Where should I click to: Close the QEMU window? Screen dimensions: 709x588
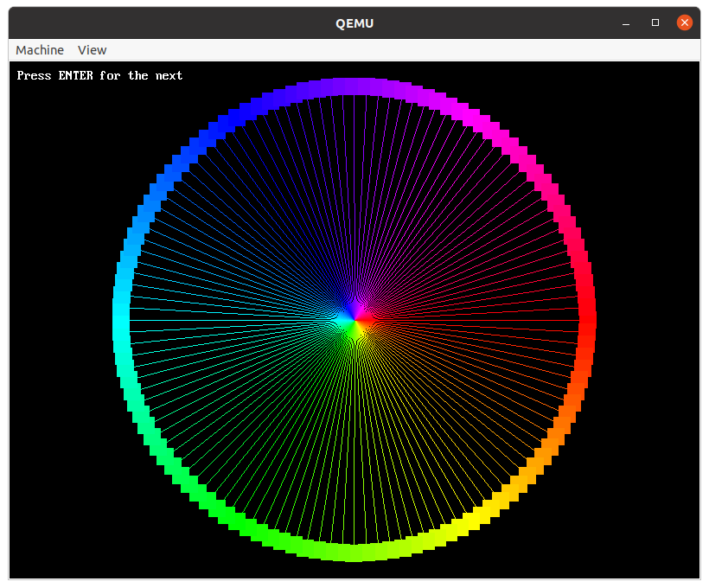(684, 22)
